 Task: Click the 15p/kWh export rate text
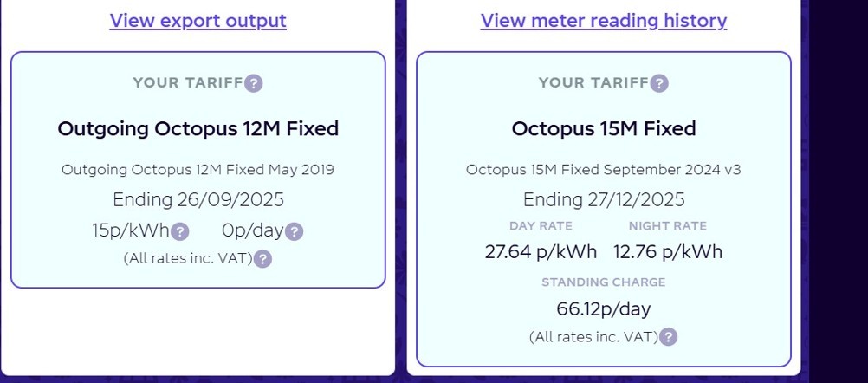(131, 230)
